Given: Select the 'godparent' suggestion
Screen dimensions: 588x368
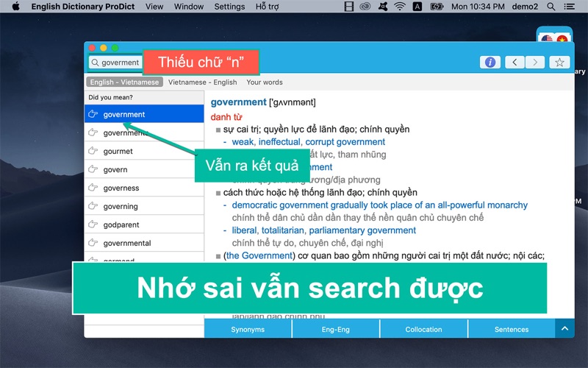Looking at the screenshot, I should (x=144, y=224).
